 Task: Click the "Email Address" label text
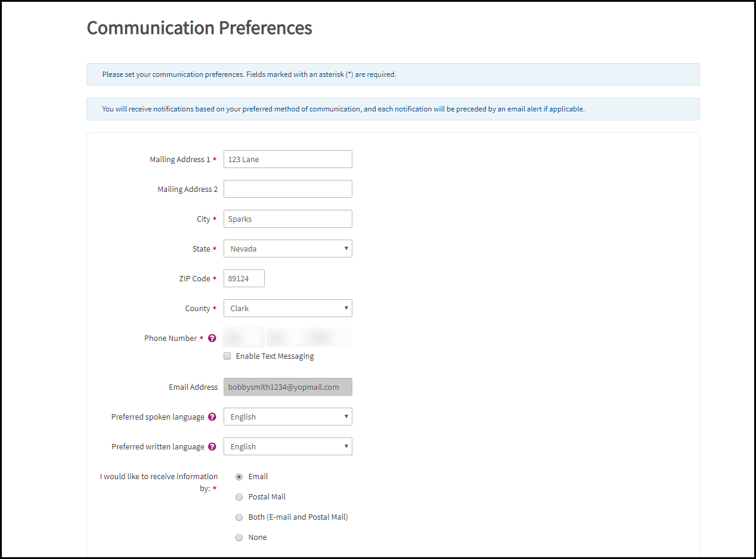194,387
